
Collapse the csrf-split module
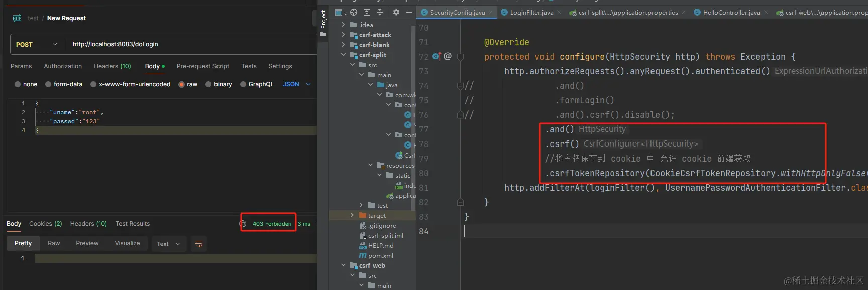pyautogui.click(x=343, y=55)
